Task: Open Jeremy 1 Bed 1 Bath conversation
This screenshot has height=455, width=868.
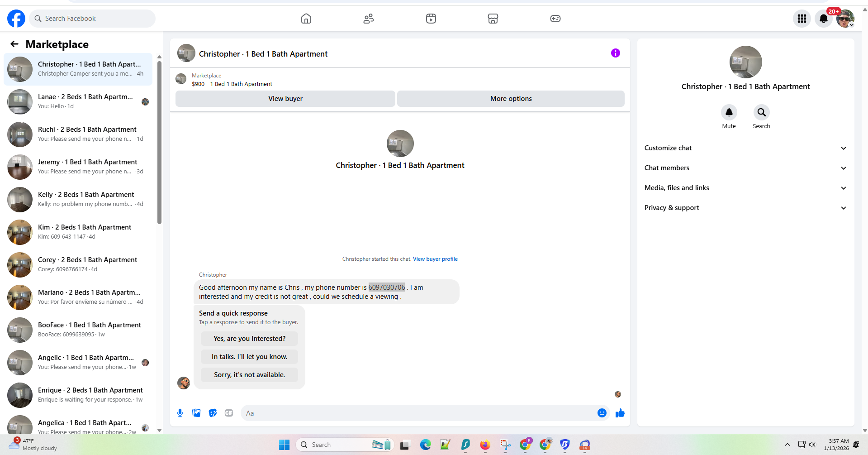Action: (x=78, y=167)
